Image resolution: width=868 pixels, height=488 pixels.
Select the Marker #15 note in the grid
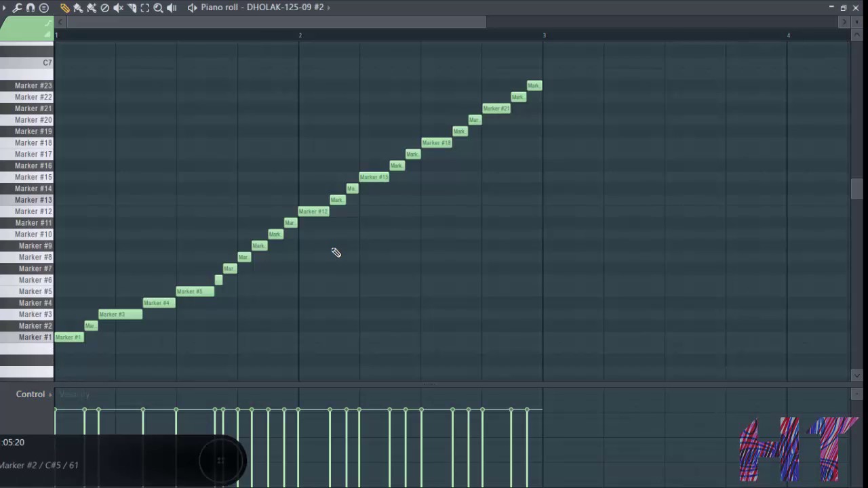(x=374, y=177)
